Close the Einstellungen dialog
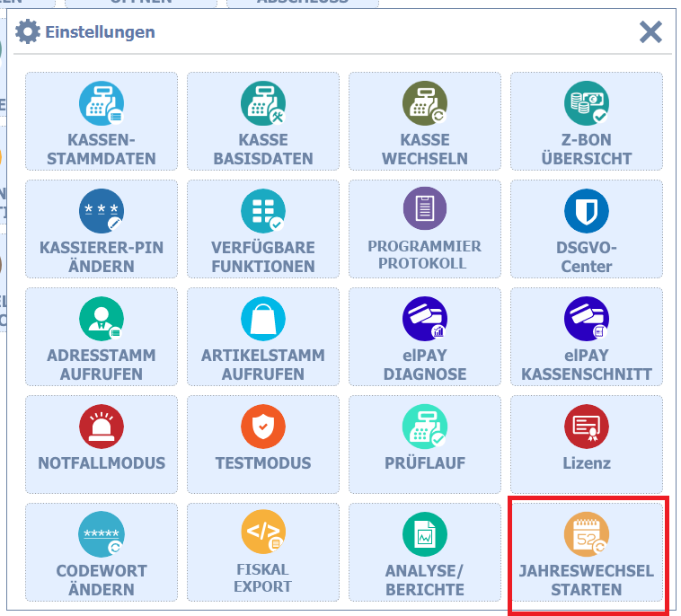 (650, 32)
